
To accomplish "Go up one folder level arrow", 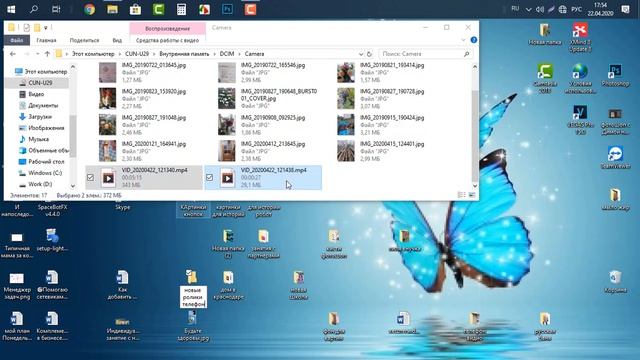I will (x=47, y=54).
